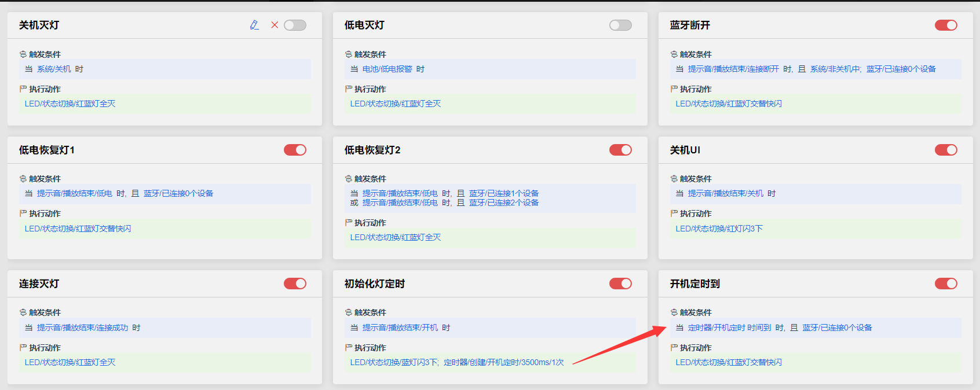
Task: Select 蓝牙/已连接0个设备 condition in 开机定时到
Action: (x=837, y=328)
